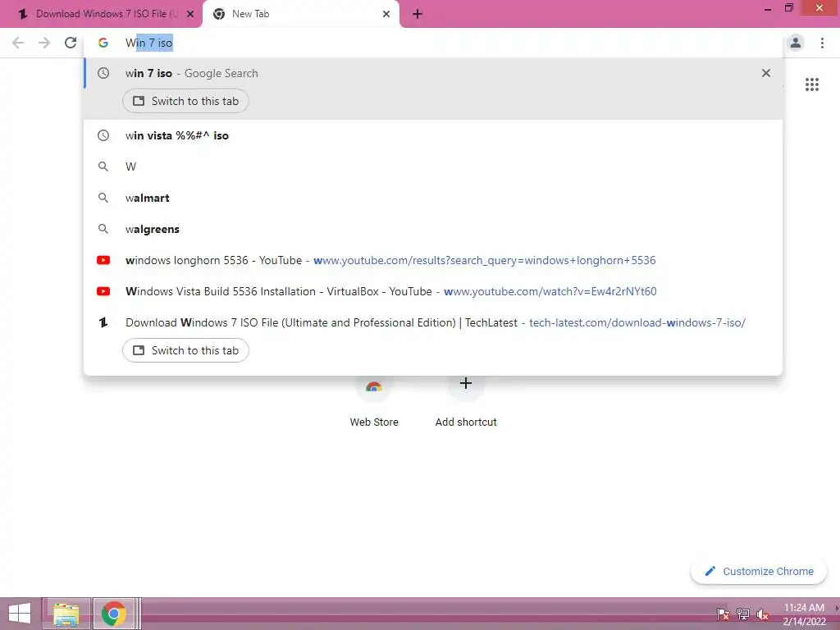Click Customize Chrome button
840x630 pixels.
point(759,571)
